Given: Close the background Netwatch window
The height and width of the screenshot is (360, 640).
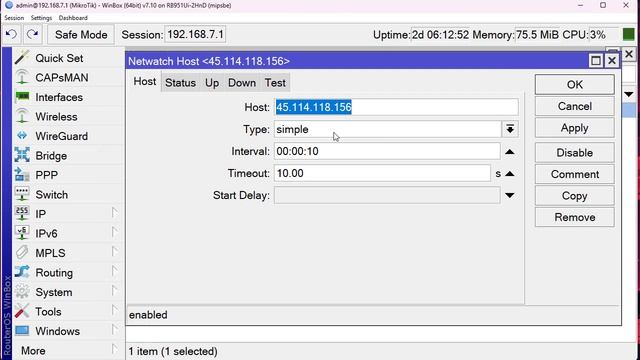Looking at the screenshot, I should (629, 54).
